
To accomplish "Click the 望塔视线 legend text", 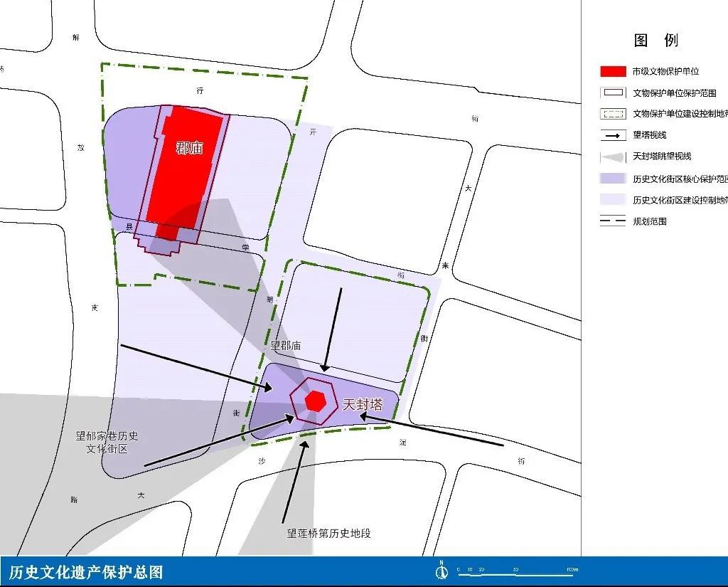I will (650, 135).
